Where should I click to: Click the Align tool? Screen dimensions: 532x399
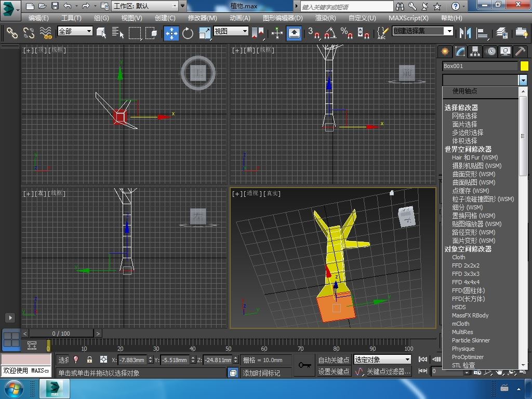(482, 33)
